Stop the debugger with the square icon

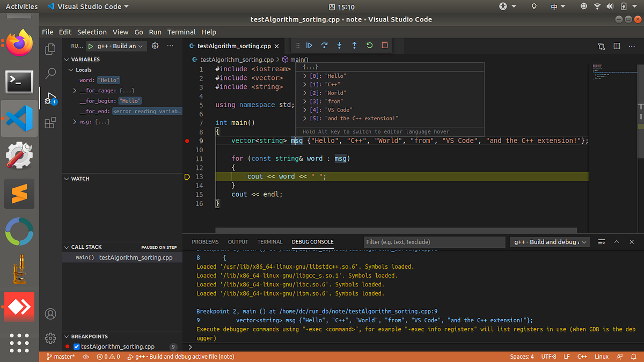point(384,46)
